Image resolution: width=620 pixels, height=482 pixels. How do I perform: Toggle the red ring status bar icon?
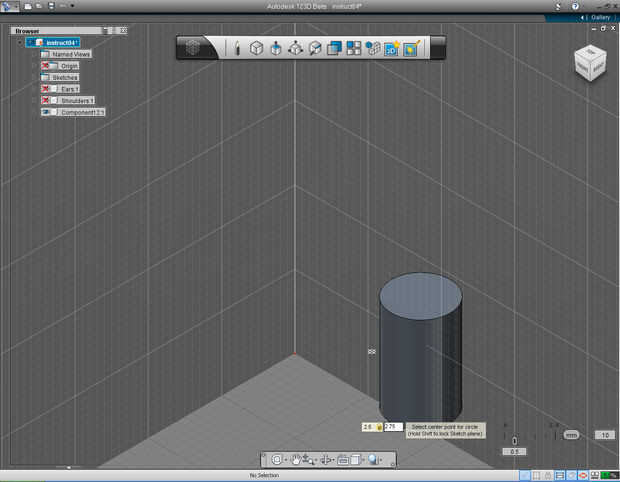[x=583, y=475]
